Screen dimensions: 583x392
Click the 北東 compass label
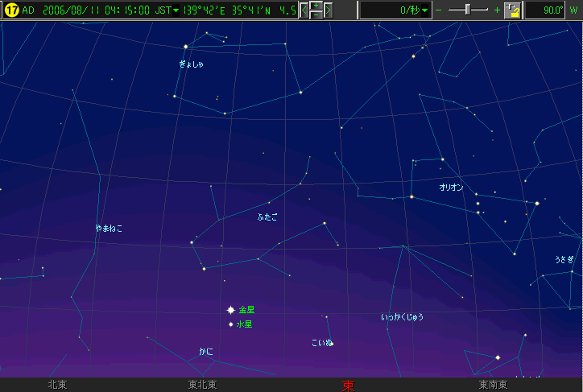[x=57, y=386]
